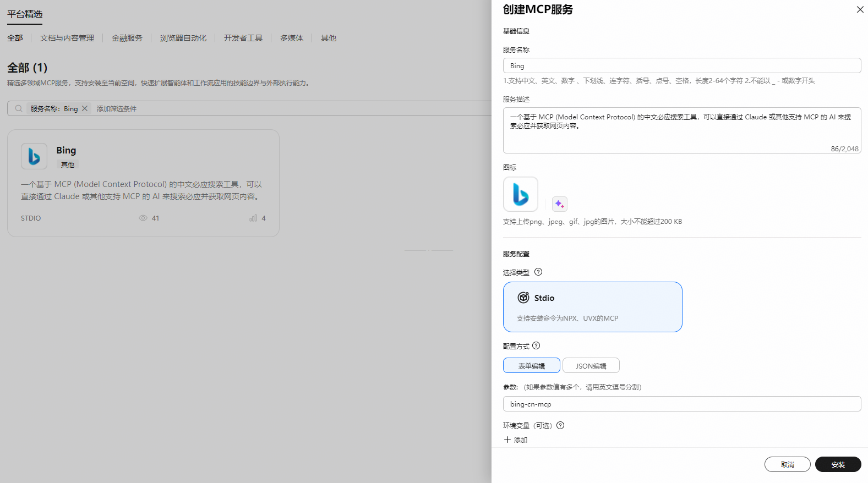
Task: Click the Bing card description text
Action: (141, 190)
